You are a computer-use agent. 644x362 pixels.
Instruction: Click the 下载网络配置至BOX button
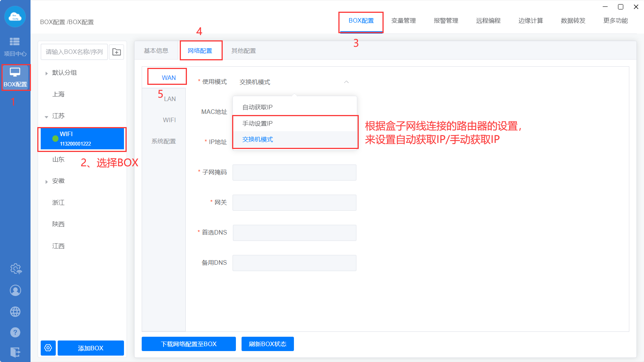click(188, 344)
